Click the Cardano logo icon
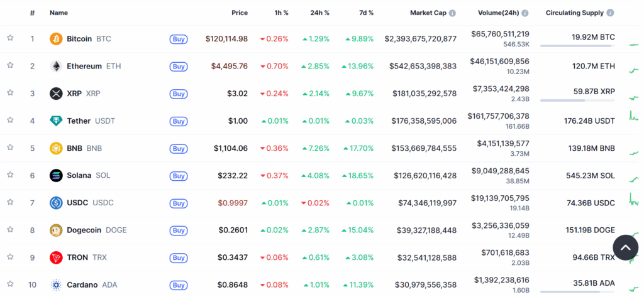 click(56, 284)
